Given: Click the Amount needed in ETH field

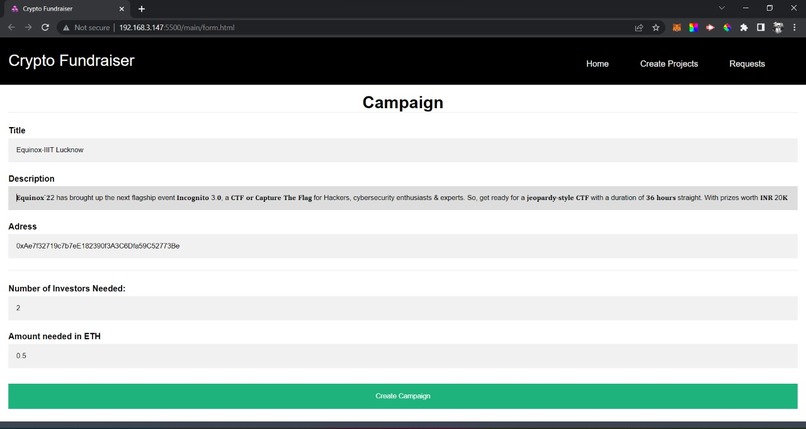Looking at the screenshot, I should (402, 356).
